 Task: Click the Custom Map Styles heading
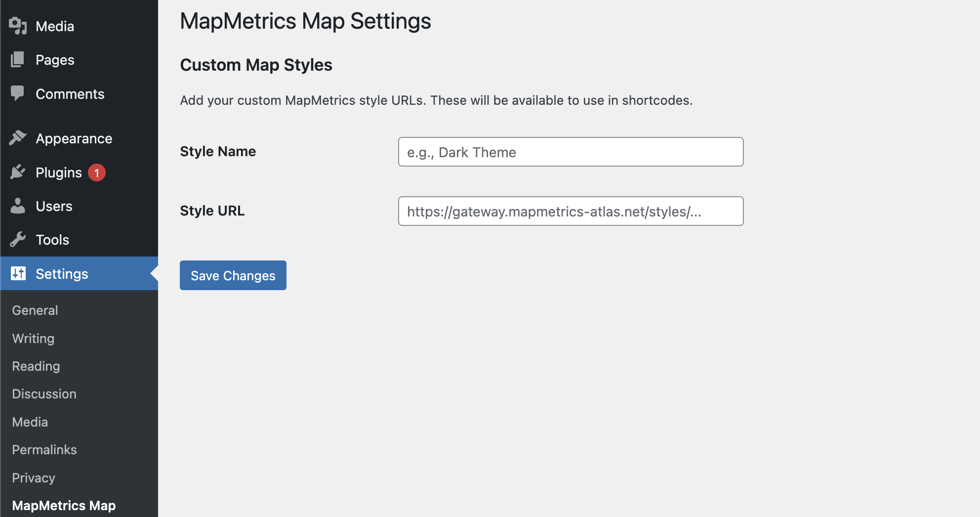click(x=256, y=65)
